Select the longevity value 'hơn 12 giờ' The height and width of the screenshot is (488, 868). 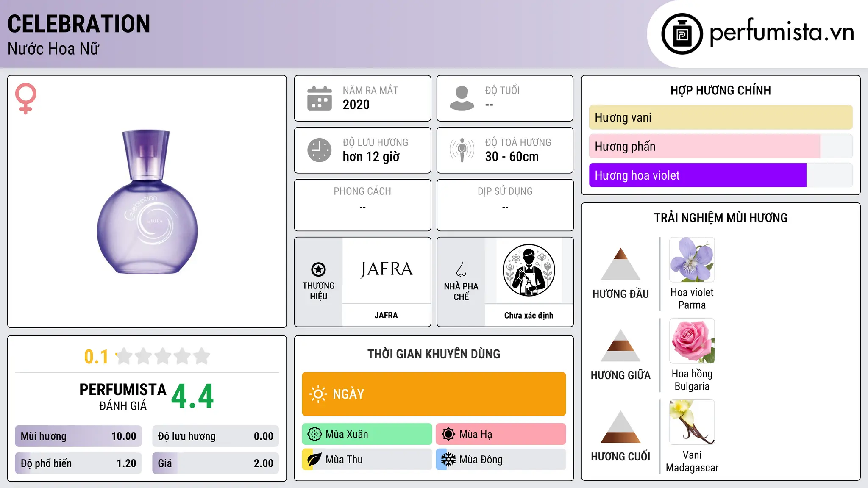(371, 157)
